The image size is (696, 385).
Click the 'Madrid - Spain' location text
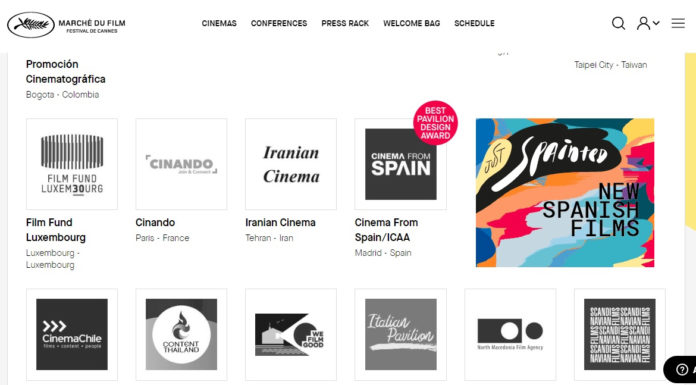[383, 253]
